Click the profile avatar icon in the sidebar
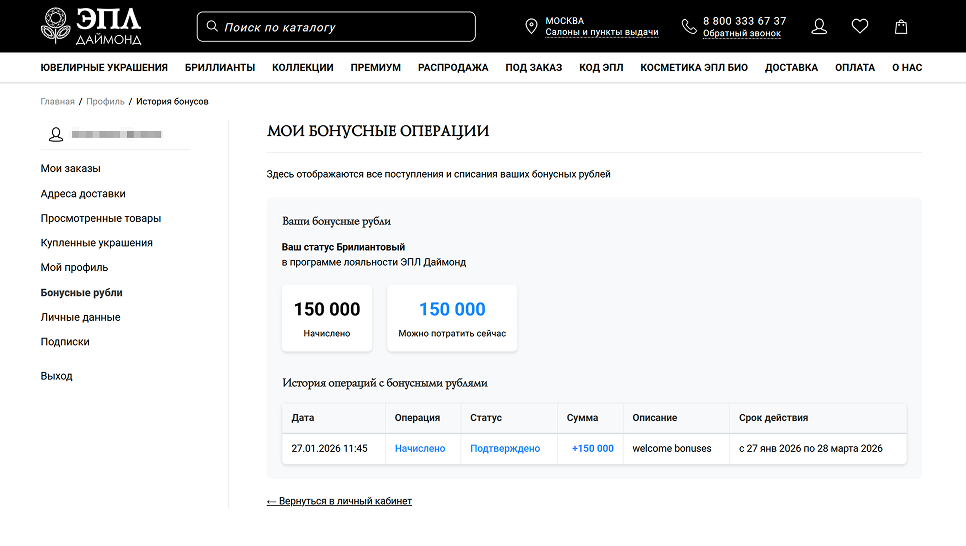966x546 pixels. point(56,134)
